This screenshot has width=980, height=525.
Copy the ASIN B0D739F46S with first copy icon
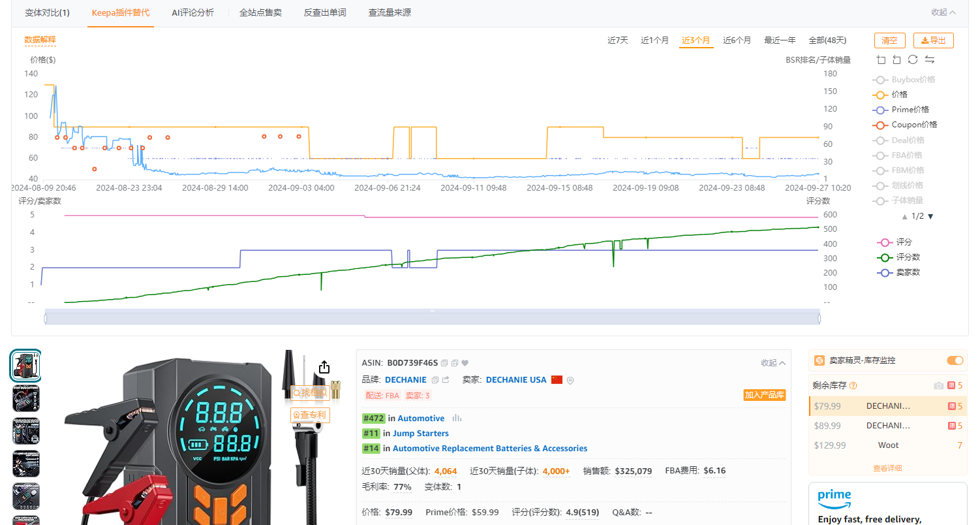tap(444, 363)
